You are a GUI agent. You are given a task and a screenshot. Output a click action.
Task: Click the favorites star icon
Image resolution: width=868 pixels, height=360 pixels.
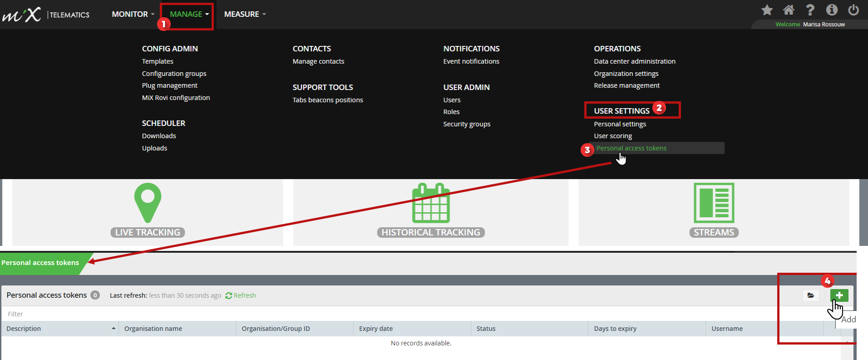(x=767, y=10)
